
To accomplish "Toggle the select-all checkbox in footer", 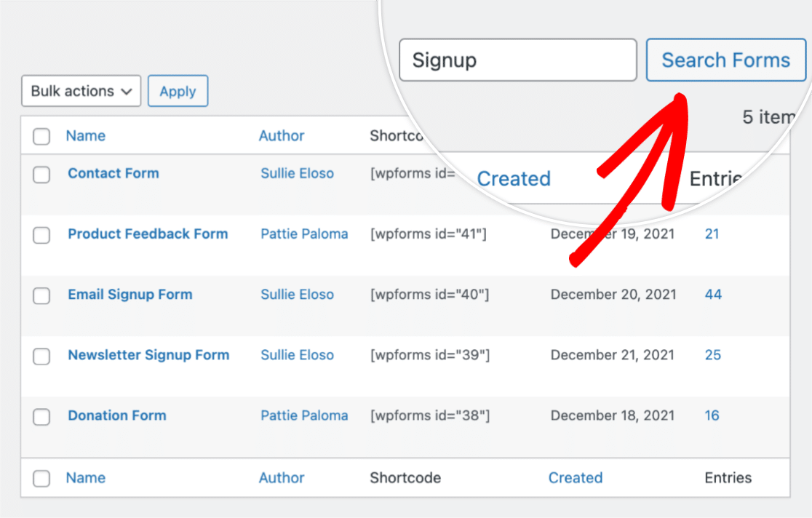I will 41,478.
